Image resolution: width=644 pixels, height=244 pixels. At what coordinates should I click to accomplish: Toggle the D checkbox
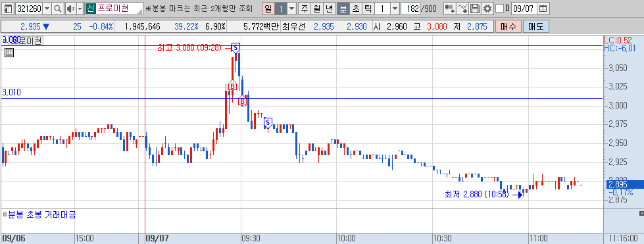pos(499,8)
